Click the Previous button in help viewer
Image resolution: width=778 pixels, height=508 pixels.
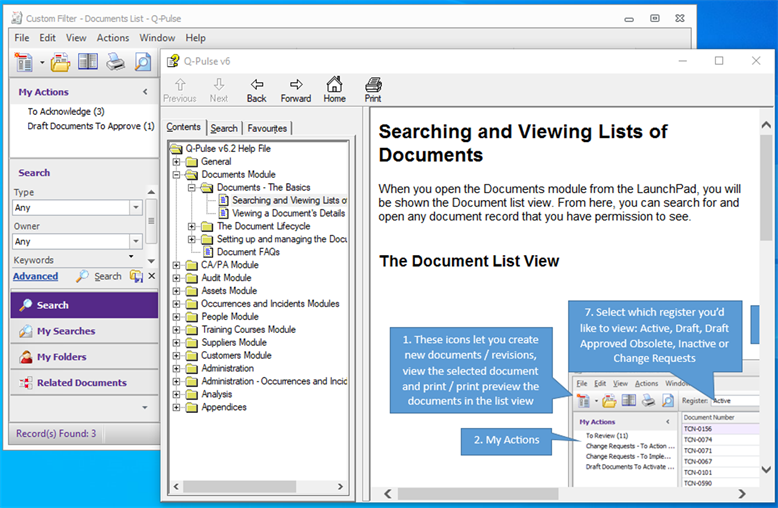coord(180,90)
